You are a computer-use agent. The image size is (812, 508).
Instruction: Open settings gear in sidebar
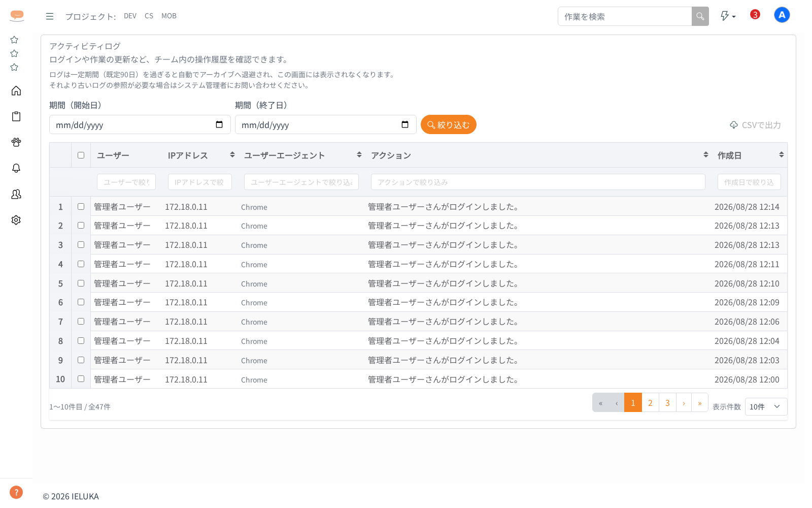coord(16,220)
